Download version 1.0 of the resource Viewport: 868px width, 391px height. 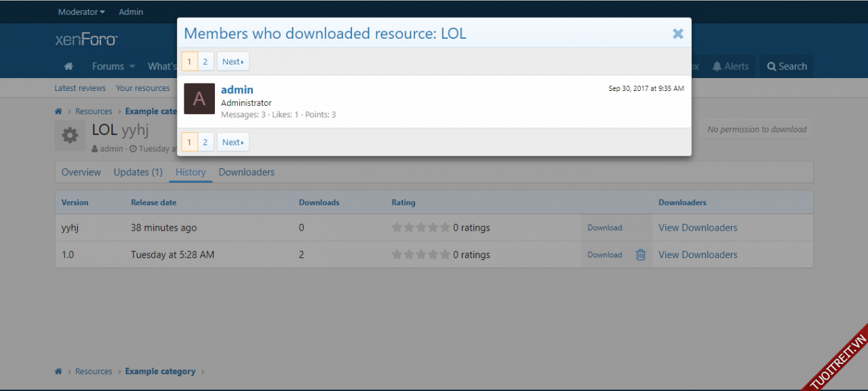point(604,255)
